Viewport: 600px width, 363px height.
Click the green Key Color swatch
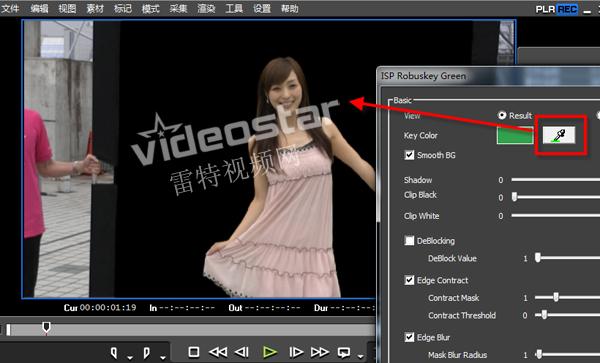(515, 135)
